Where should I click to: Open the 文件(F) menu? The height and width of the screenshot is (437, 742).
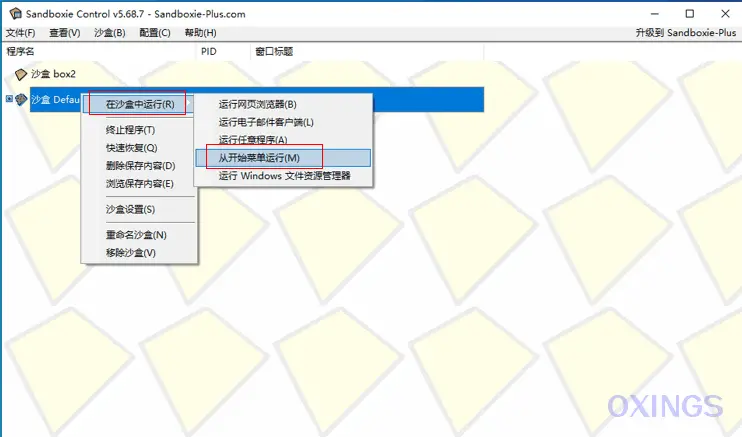pyautogui.click(x=20, y=33)
